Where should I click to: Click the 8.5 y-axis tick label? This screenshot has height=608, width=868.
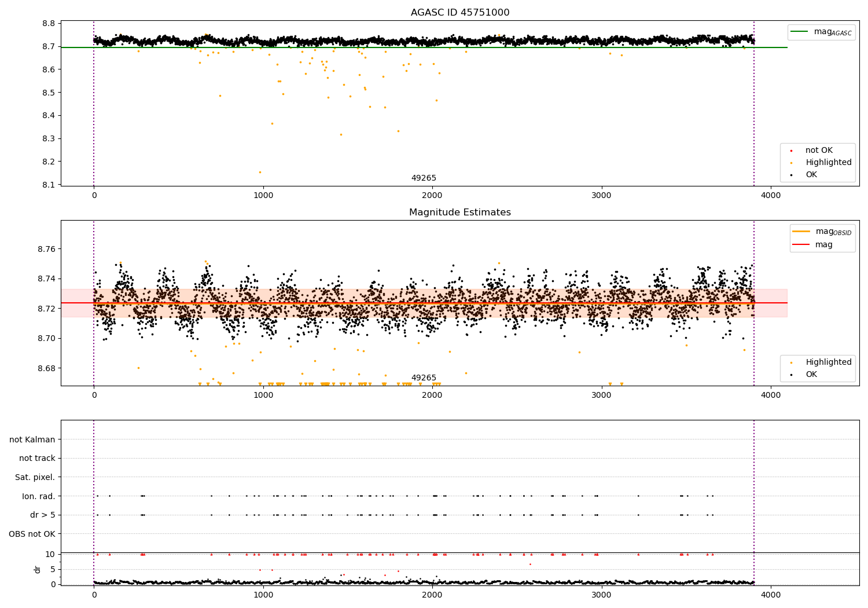(49, 93)
